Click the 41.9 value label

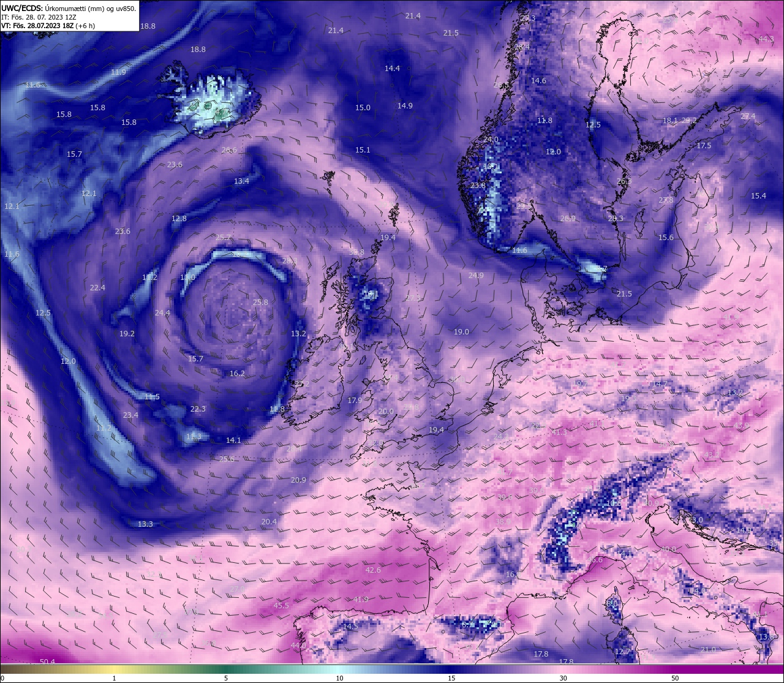pyautogui.click(x=361, y=599)
